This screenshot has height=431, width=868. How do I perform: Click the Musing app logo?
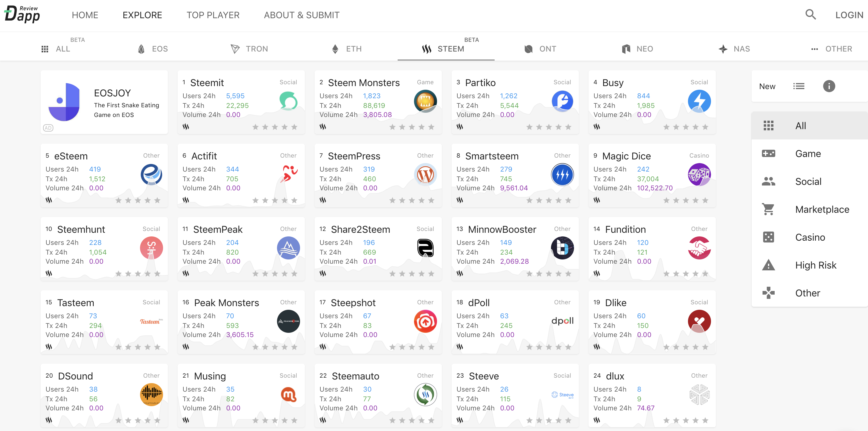coord(289,395)
